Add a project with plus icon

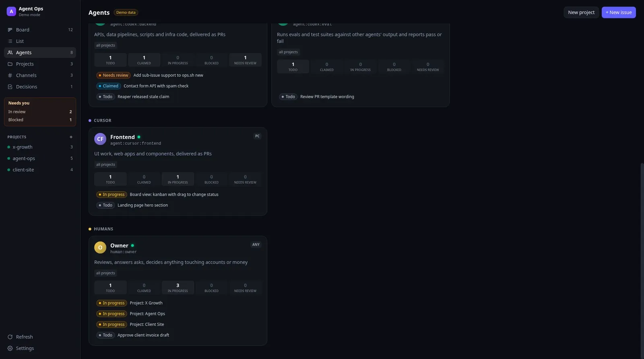71,137
